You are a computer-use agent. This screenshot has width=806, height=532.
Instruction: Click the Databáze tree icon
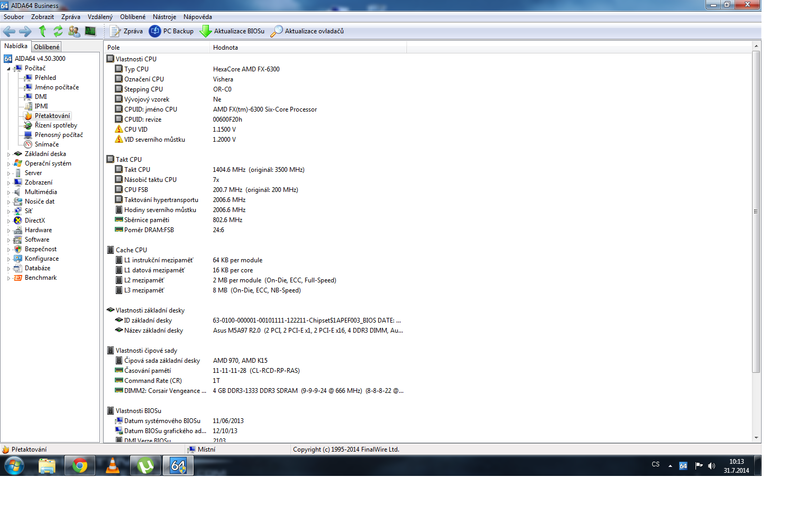tap(18, 268)
